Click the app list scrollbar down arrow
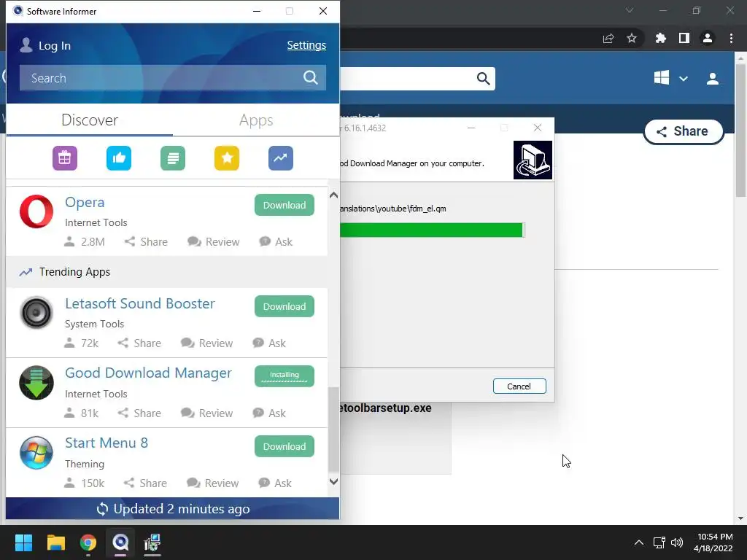 tap(333, 481)
